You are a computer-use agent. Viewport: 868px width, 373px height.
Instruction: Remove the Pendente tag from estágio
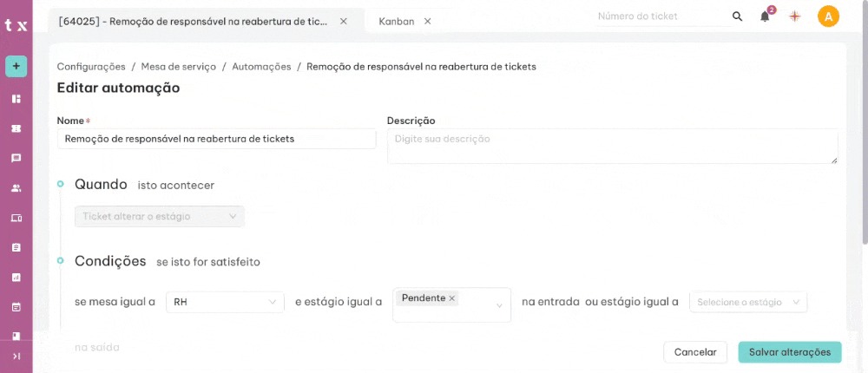click(x=452, y=298)
